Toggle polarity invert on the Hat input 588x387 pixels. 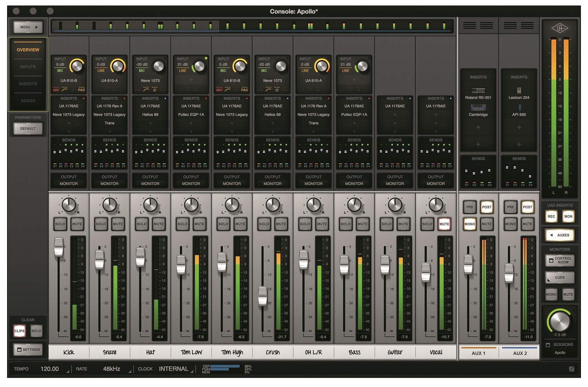coord(154,90)
